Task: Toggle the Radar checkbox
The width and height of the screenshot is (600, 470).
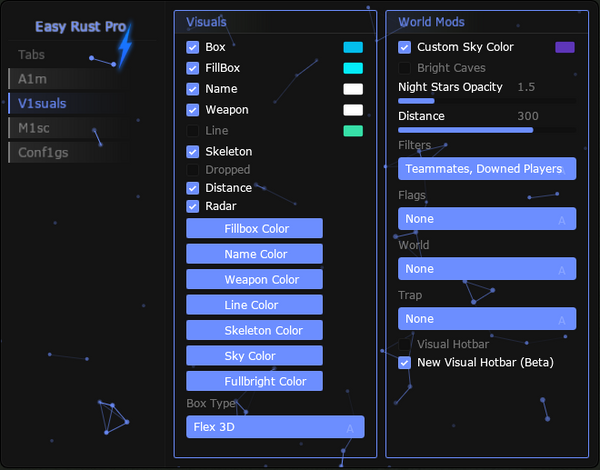Action: 193,206
